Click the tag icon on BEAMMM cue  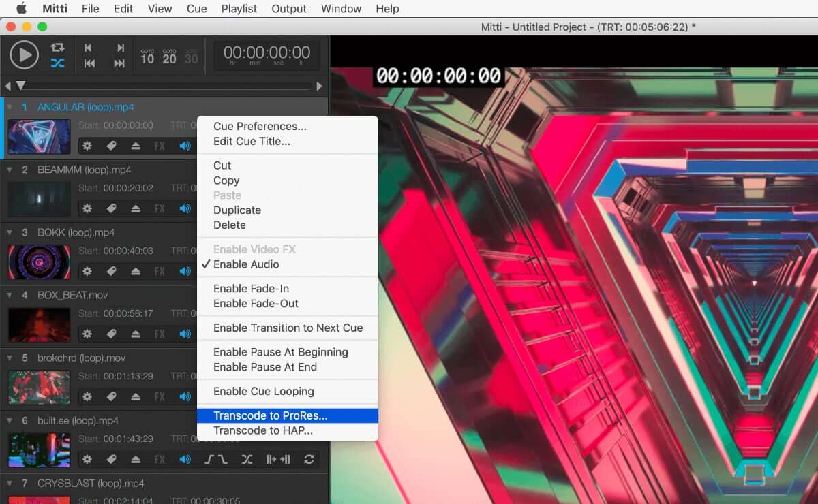pyautogui.click(x=111, y=208)
